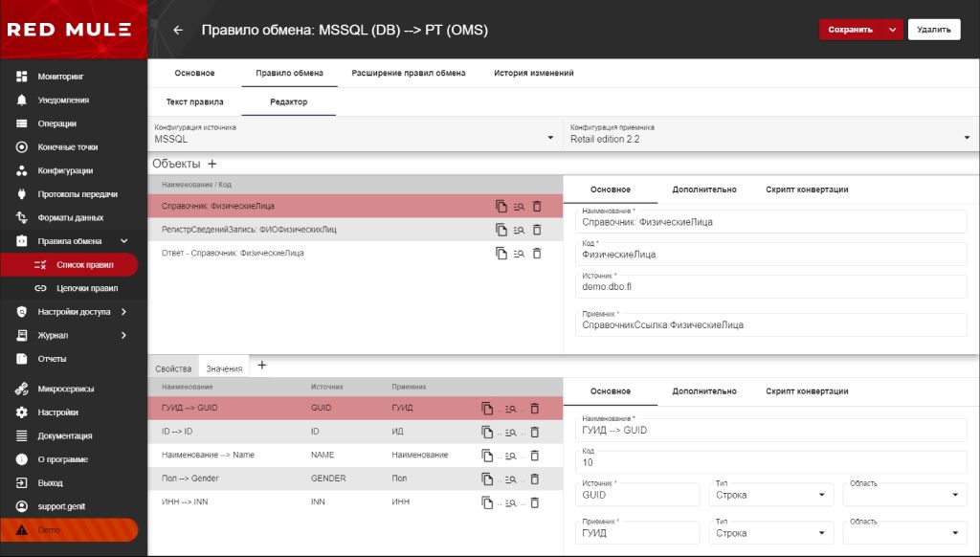
Task: Switch to Основное top tab
Action: [194, 73]
